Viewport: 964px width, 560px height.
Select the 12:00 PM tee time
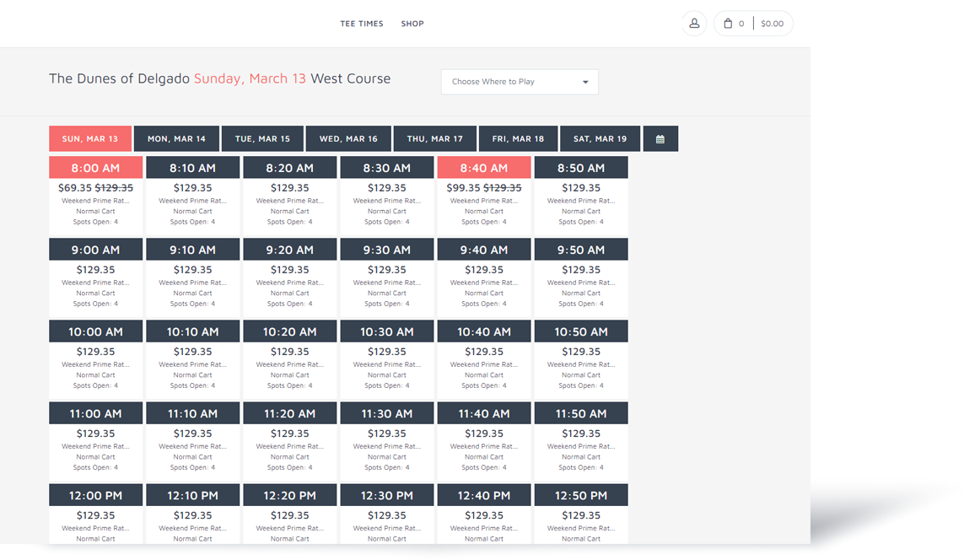pyautogui.click(x=96, y=496)
